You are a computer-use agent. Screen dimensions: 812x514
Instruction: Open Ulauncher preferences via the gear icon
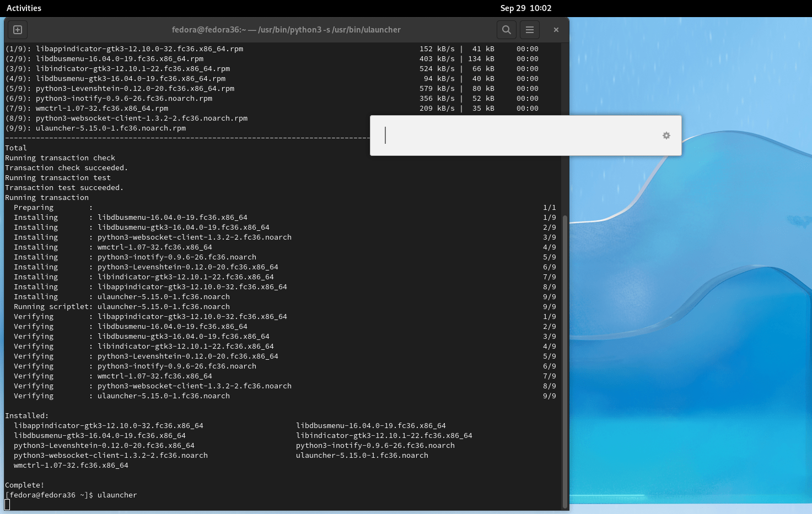coord(666,136)
